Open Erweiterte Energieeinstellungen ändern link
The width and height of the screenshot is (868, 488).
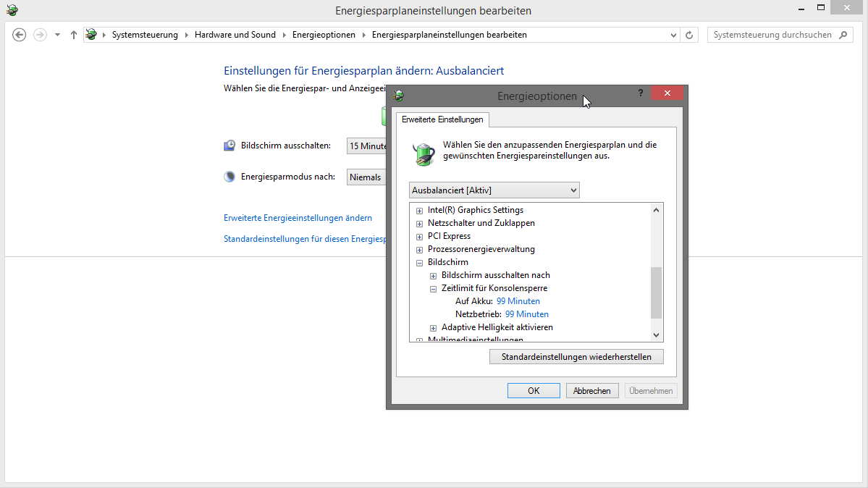coord(298,218)
